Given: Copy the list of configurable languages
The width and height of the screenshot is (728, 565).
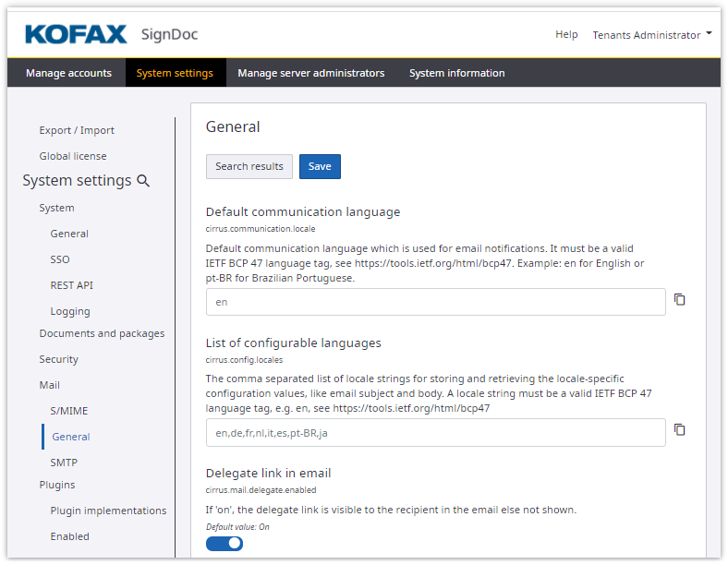Looking at the screenshot, I should tap(679, 430).
